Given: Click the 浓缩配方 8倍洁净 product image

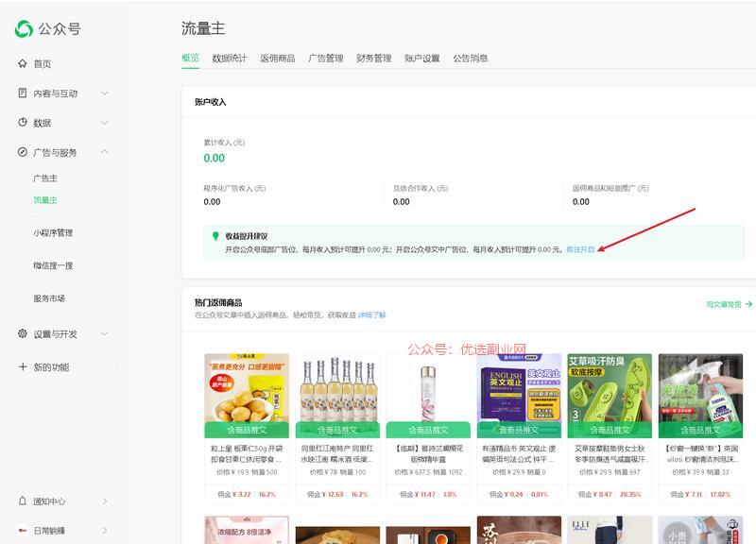Looking at the screenshot, I should pyautogui.click(x=247, y=530).
